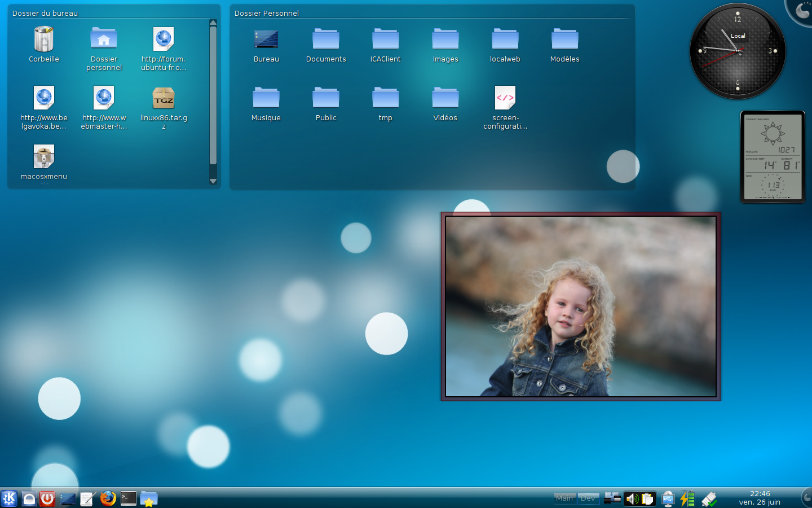Open the Konsole terminal launcher

[129, 498]
